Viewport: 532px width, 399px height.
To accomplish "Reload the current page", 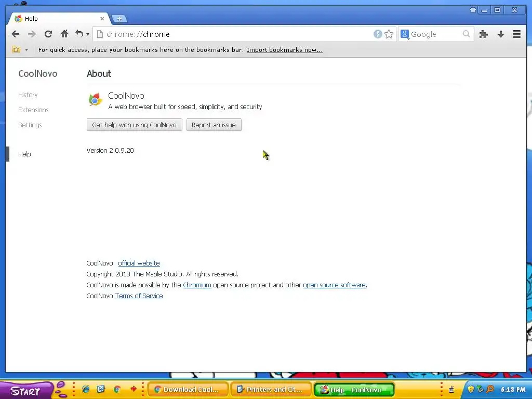I will [x=48, y=34].
